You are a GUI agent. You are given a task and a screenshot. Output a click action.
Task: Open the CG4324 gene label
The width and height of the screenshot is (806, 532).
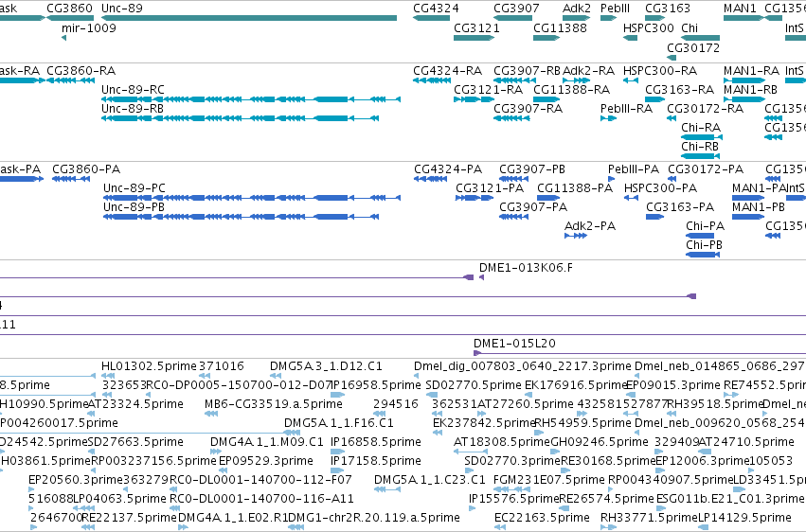436,9
